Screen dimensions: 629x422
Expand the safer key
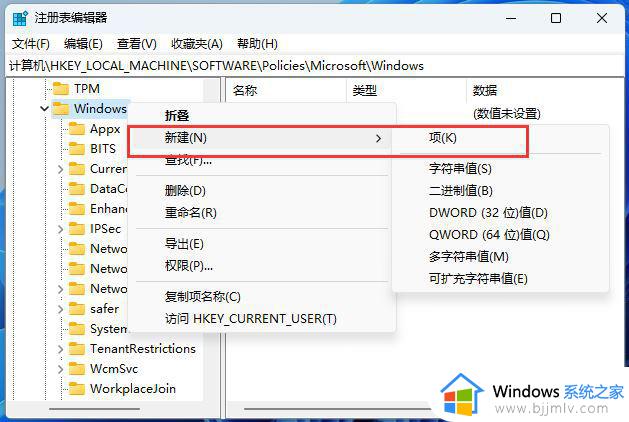click(x=61, y=308)
